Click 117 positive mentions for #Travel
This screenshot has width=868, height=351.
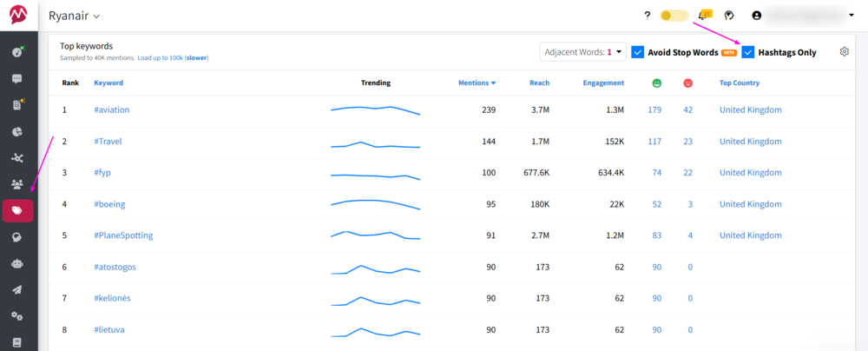654,142
